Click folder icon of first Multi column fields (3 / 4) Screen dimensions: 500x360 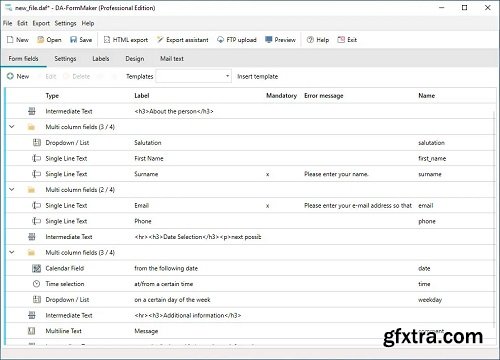point(31,127)
